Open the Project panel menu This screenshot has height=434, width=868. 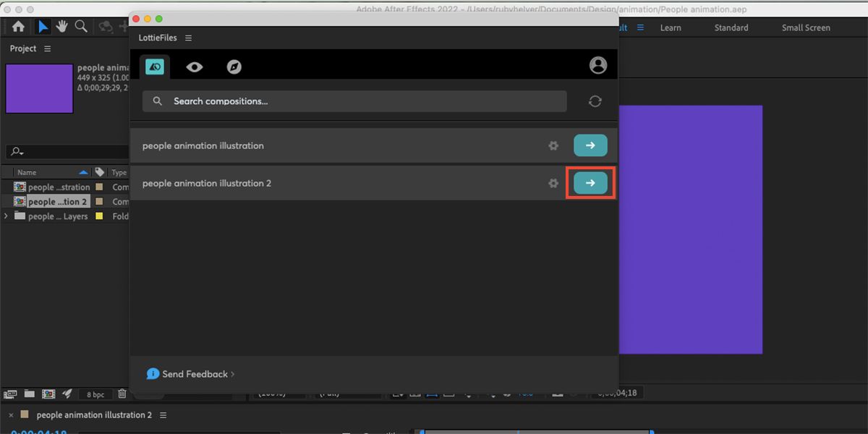(48, 48)
